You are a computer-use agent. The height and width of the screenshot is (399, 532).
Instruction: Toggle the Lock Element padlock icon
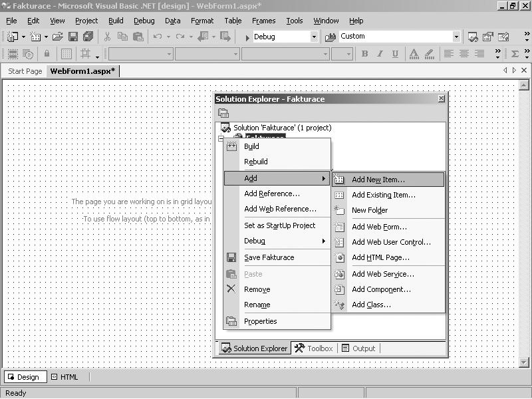[47, 54]
